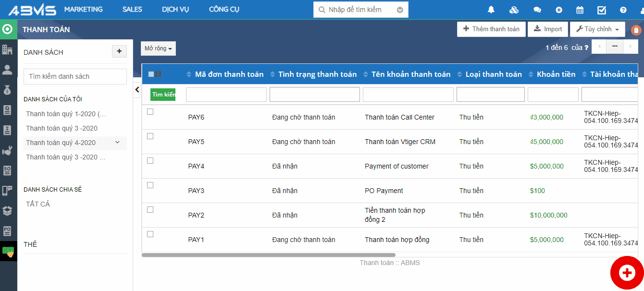644x291 pixels.
Task: Select the PAY4 row checkbox
Action: pos(150,161)
